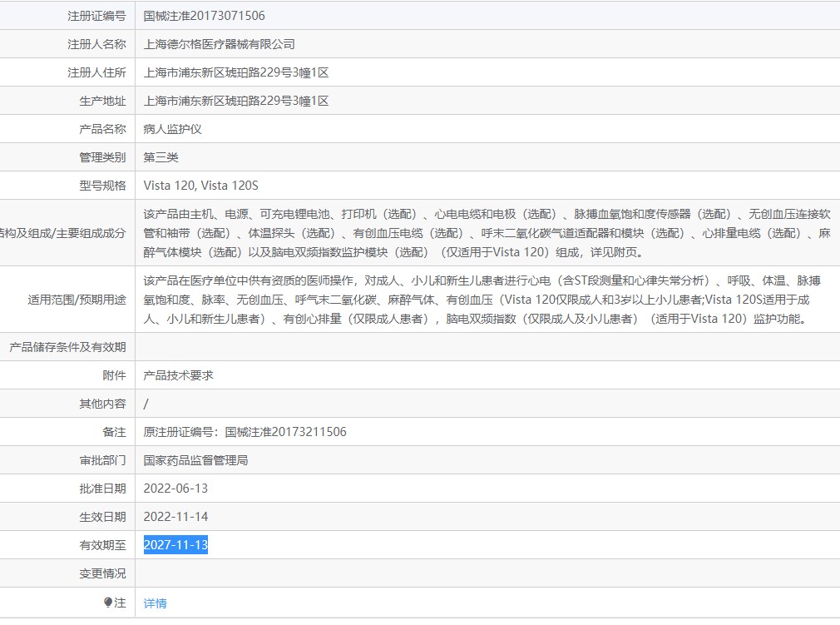Click the 产品技术要求 attachment text
Viewport: 840px width, 625px height.
179,375
